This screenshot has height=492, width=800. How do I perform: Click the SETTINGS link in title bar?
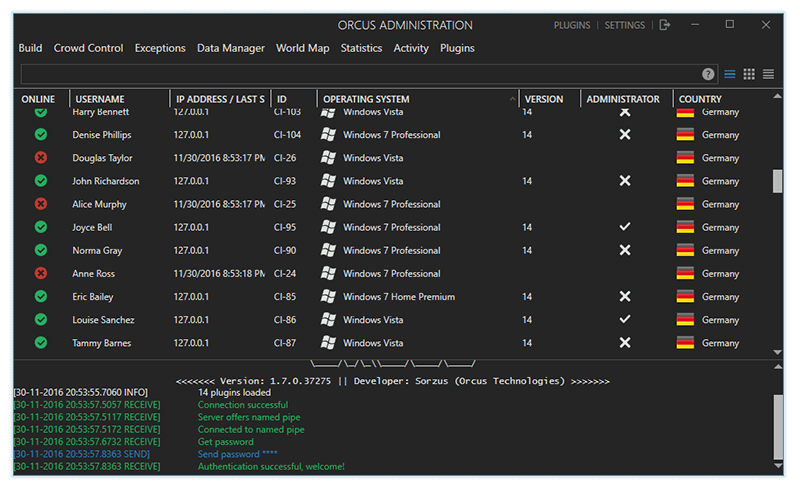point(624,25)
